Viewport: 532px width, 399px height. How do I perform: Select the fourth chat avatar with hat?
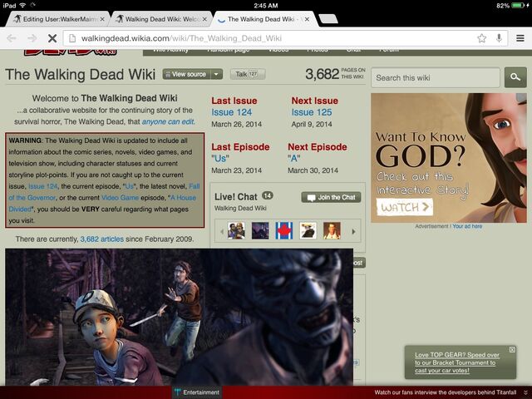click(308, 231)
